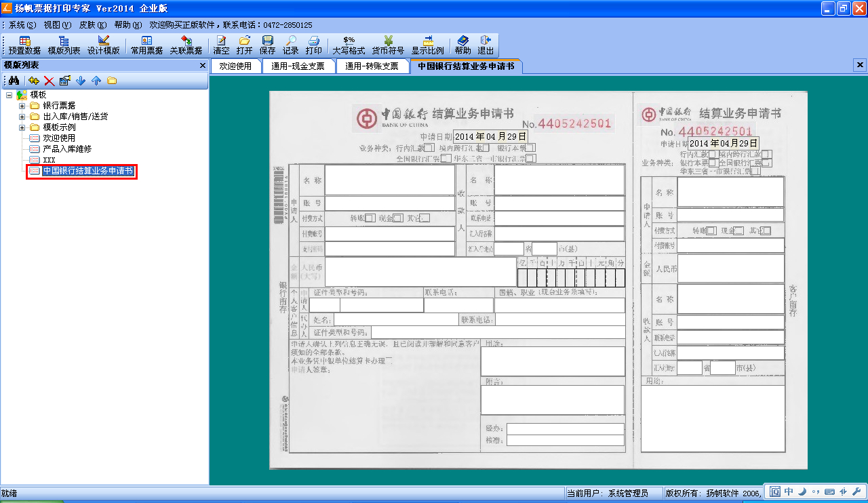This screenshot has height=503, width=868.
Task: Open 显示比例 zoom ratio option
Action: click(x=428, y=45)
